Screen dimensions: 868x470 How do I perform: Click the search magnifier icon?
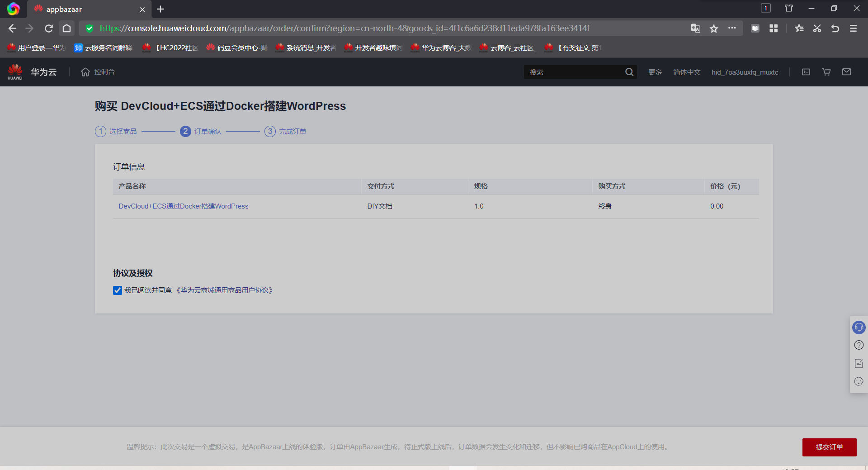click(629, 72)
